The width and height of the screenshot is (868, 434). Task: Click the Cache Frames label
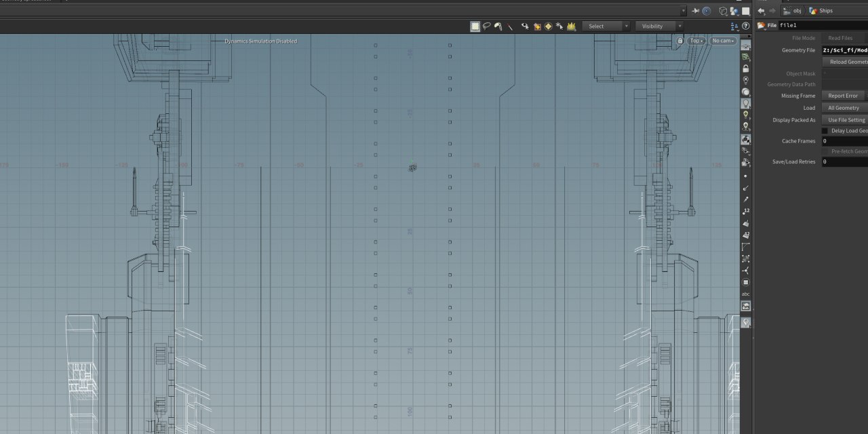coord(799,141)
